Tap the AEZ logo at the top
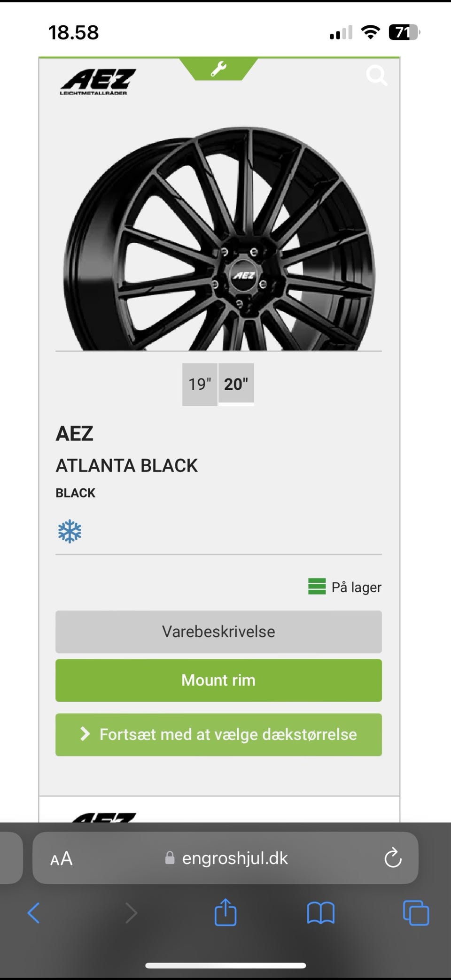 pyautogui.click(x=98, y=82)
